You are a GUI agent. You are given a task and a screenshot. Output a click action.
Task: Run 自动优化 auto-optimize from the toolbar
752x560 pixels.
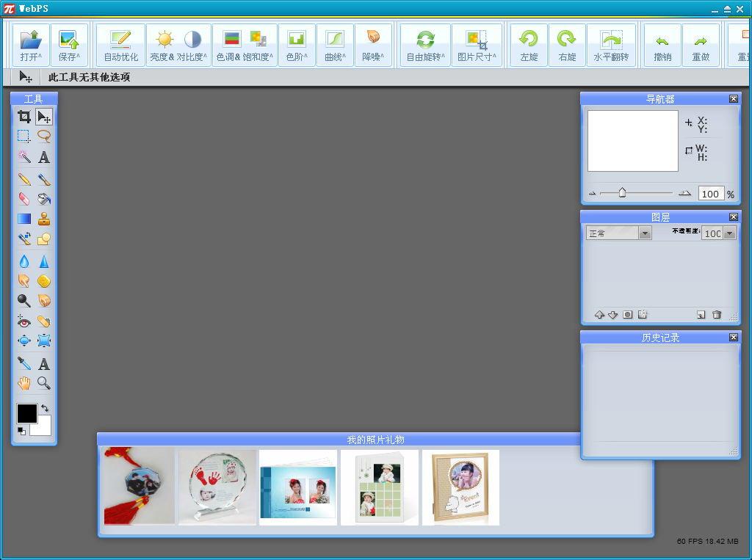pos(120,45)
